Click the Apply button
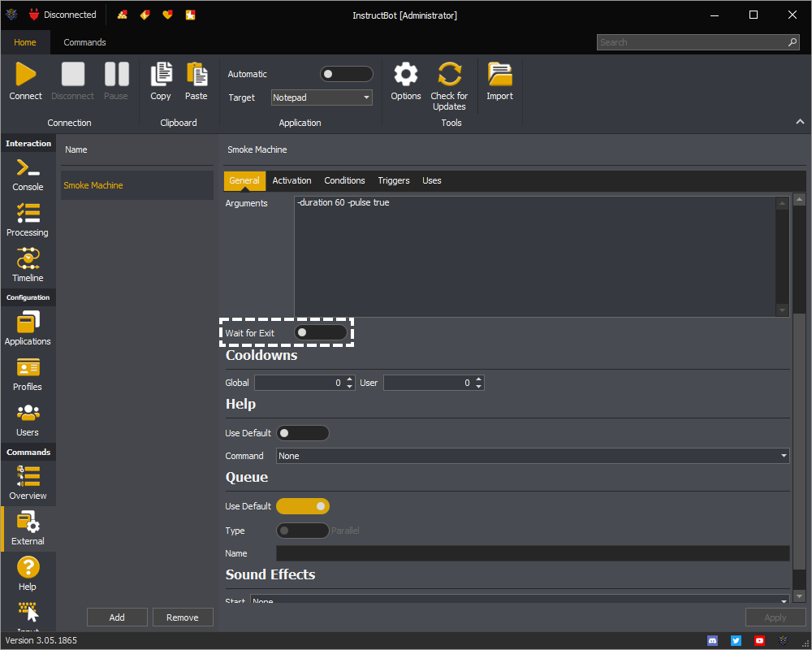The image size is (812, 650). (775, 617)
